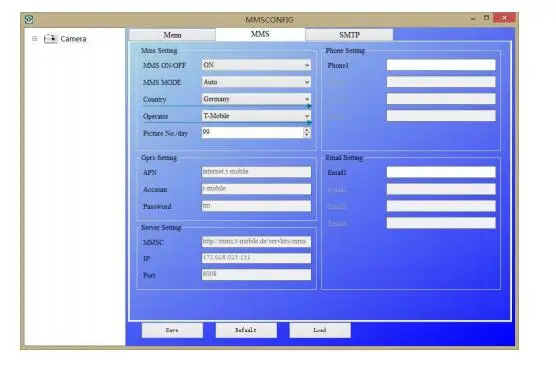The width and height of the screenshot is (556, 365).
Task: Click the 'MMS MODE' label text
Action: (x=162, y=83)
